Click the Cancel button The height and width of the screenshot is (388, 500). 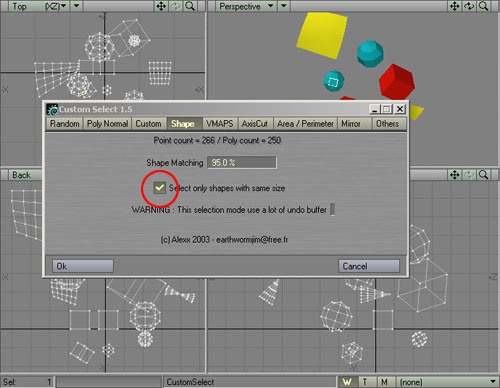(x=369, y=266)
